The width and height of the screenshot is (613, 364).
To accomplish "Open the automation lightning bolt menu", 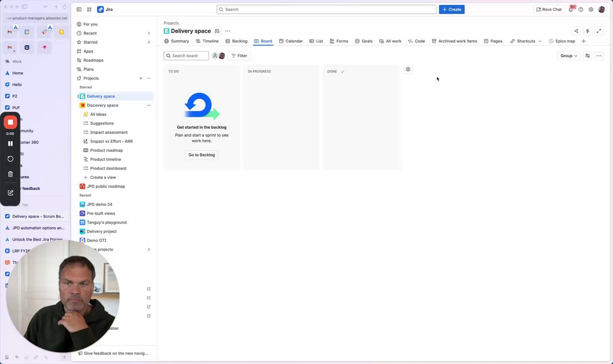I will [x=588, y=31].
